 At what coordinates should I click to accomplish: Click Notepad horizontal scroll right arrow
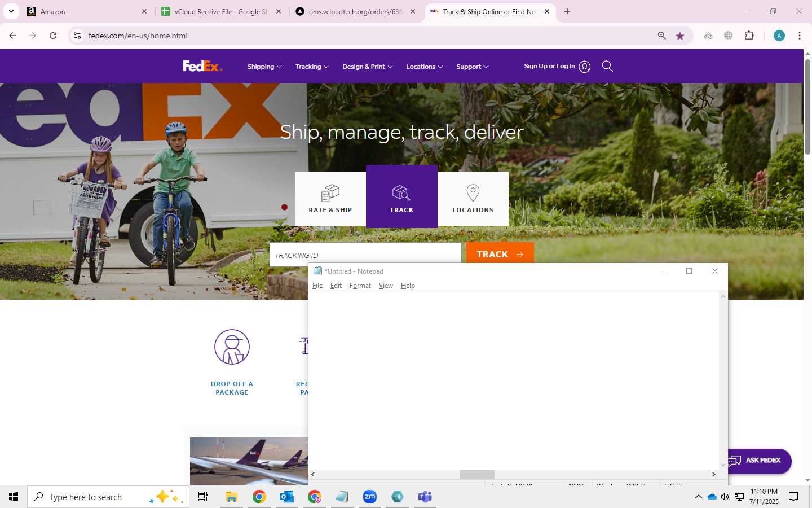(x=714, y=475)
